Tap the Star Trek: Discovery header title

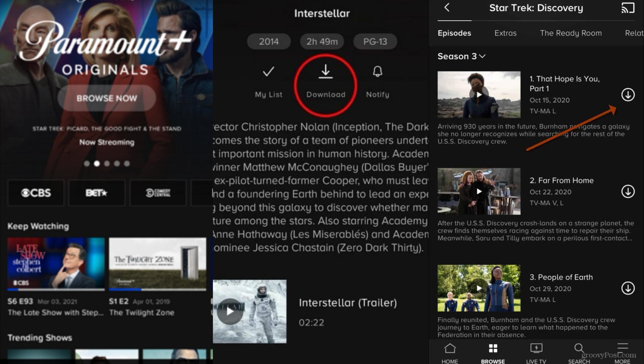coord(536,8)
